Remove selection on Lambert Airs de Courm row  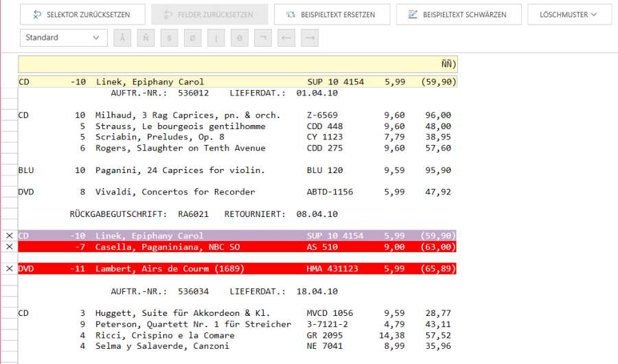[x=10, y=269]
